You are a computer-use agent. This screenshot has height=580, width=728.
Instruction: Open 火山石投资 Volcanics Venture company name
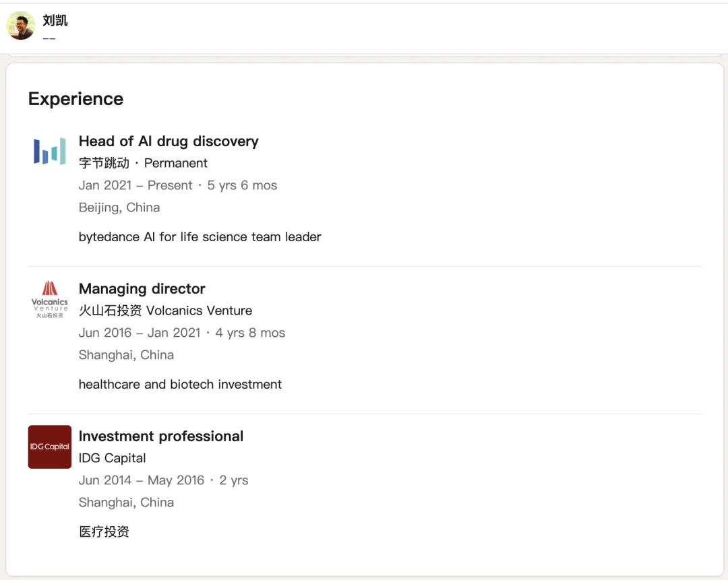[165, 311]
